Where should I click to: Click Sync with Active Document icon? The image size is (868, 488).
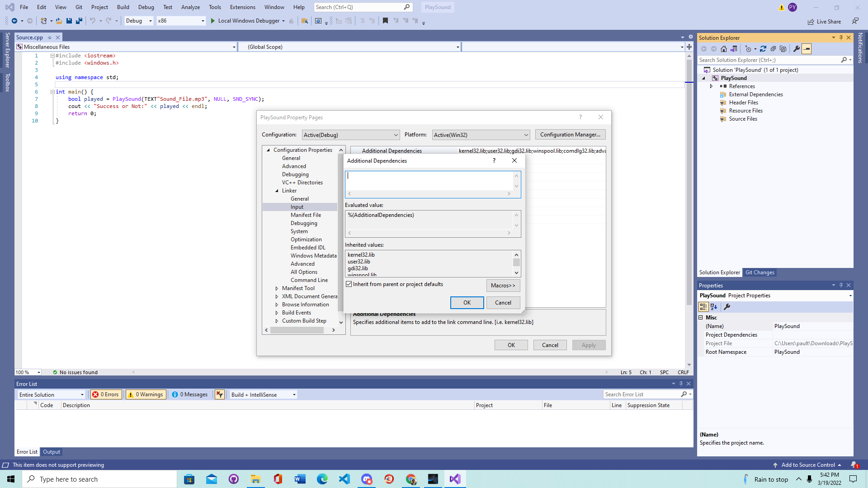point(763,49)
